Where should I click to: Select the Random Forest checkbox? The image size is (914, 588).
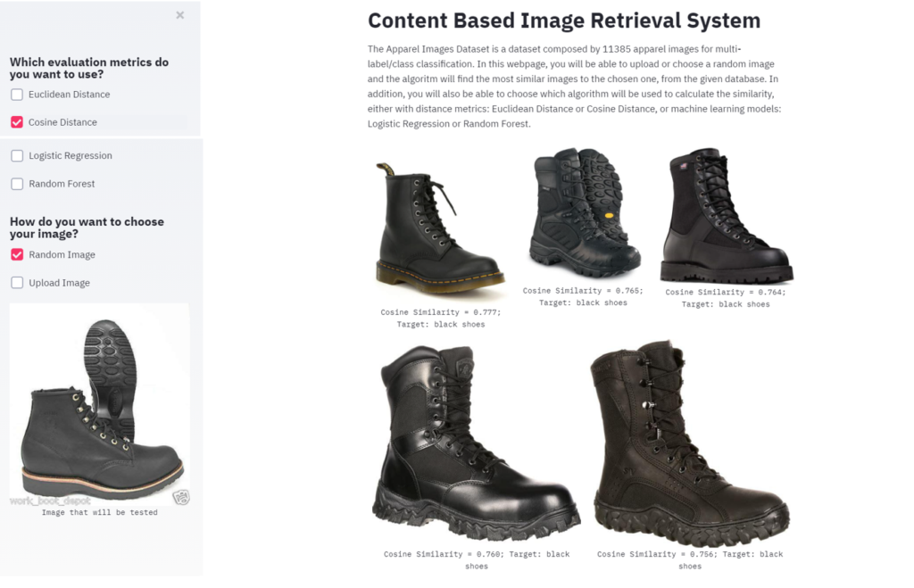click(x=17, y=184)
